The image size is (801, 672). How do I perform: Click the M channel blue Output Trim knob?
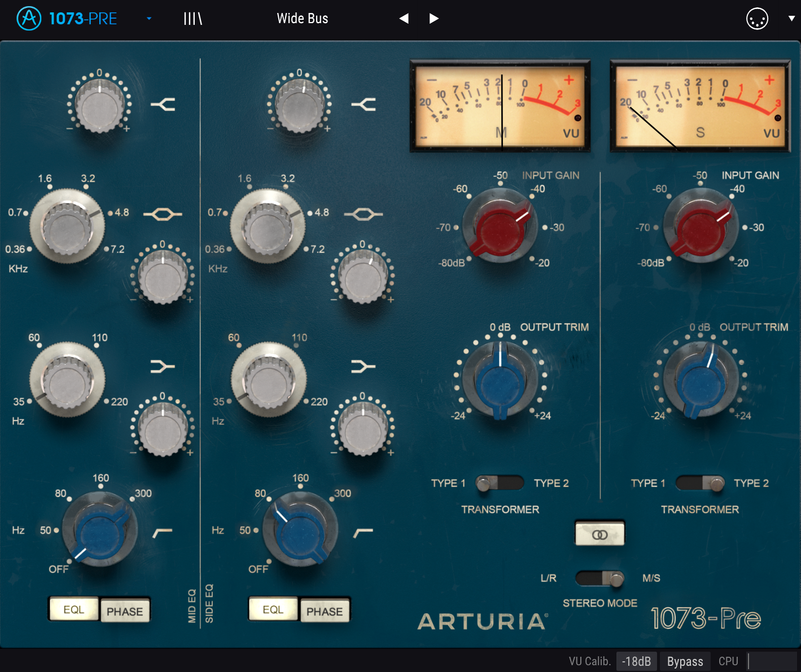500,378
